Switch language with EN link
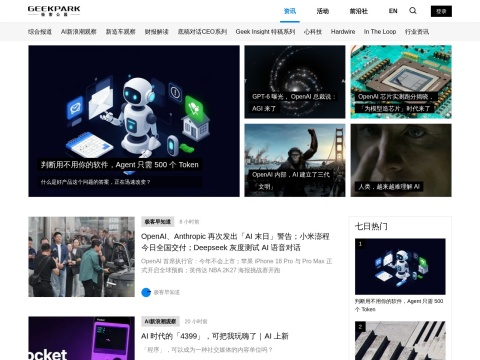The height and width of the screenshot is (360, 480). tap(393, 11)
